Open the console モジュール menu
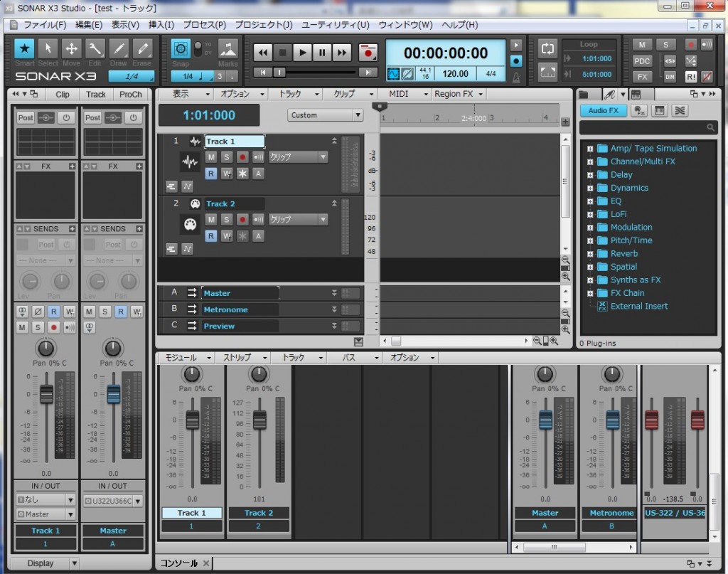This screenshot has width=728, height=574. [188, 358]
